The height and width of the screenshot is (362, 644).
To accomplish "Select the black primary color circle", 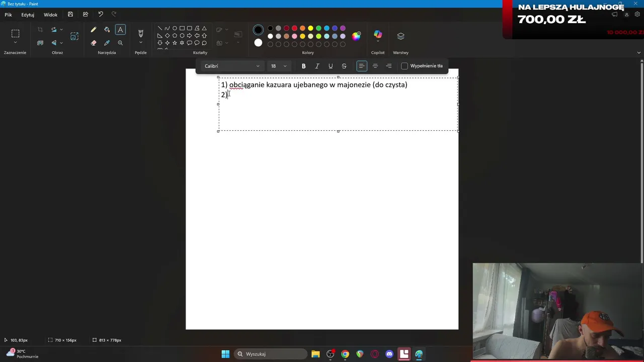I will [258, 30].
